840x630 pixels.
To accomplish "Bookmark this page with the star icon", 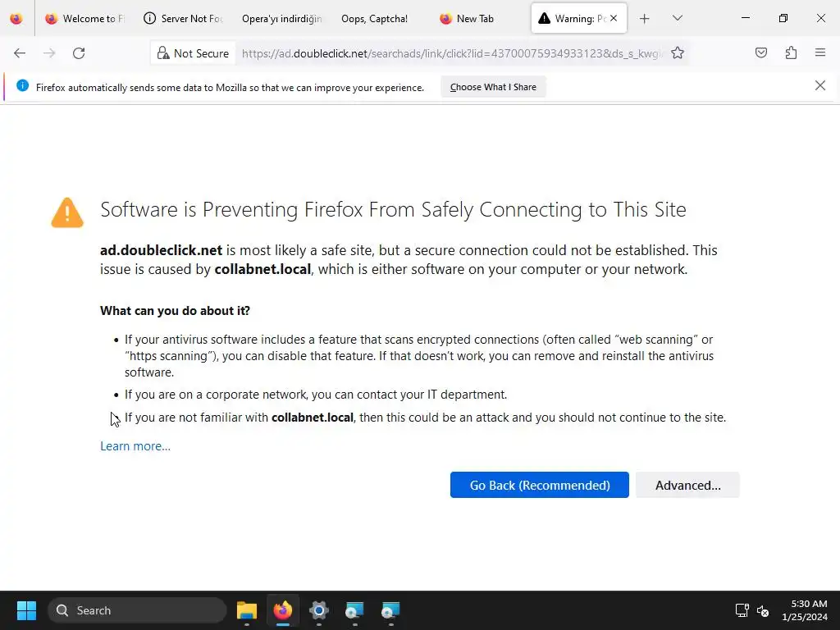I will pyautogui.click(x=678, y=53).
